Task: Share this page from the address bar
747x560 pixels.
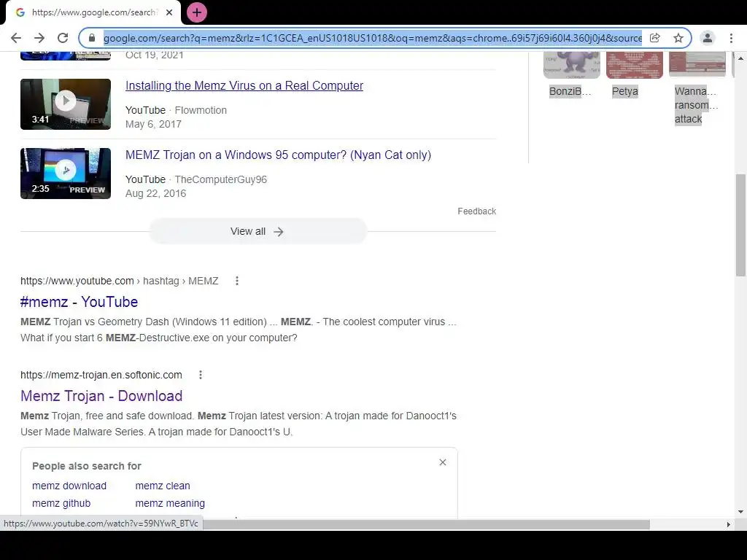Action: 655,38
